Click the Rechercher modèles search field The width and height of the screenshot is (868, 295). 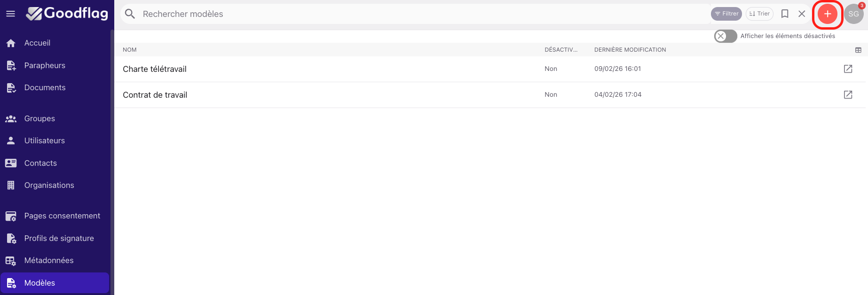pos(423,14)
